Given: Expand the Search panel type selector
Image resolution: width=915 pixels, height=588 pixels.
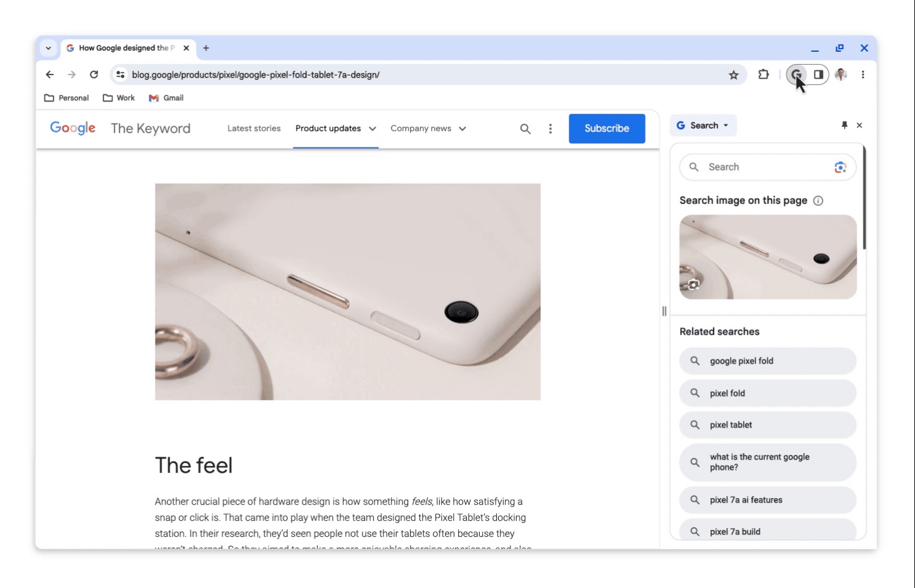Looking at the screenshot, I should coord(726,125).
